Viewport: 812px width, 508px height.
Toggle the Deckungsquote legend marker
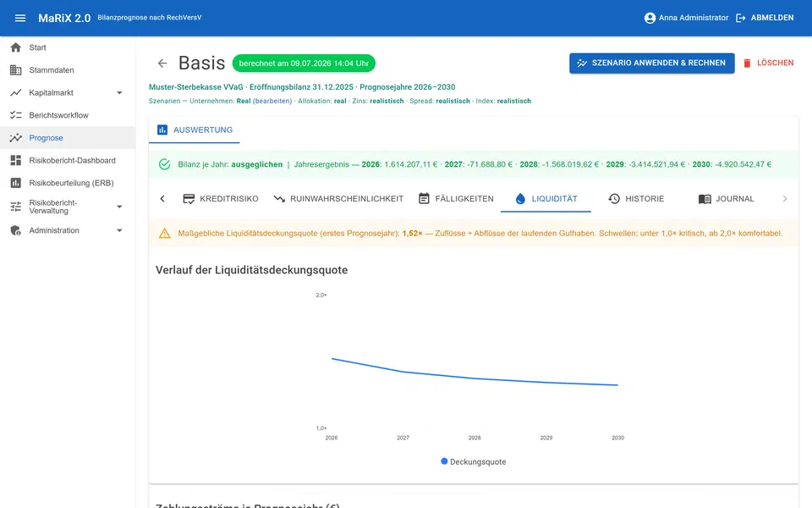point(444,461)
